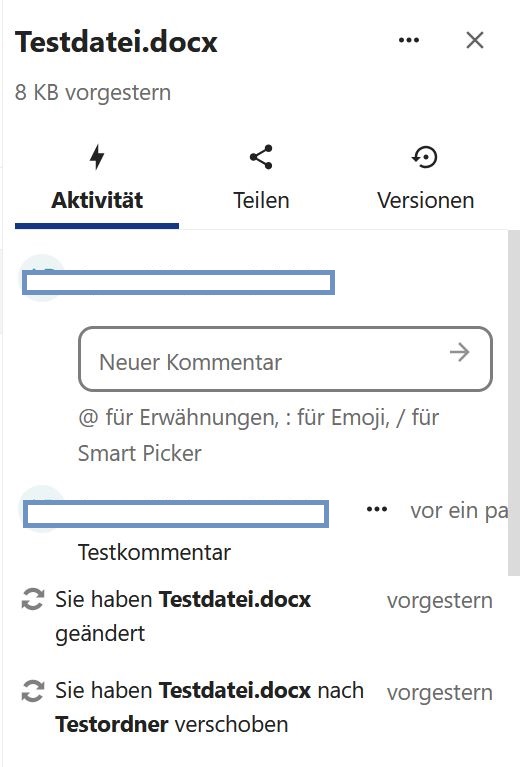520x767 pixels.
Task: Open the three-dot menu beside Testdatei.docx title
Action: [409, 40]
